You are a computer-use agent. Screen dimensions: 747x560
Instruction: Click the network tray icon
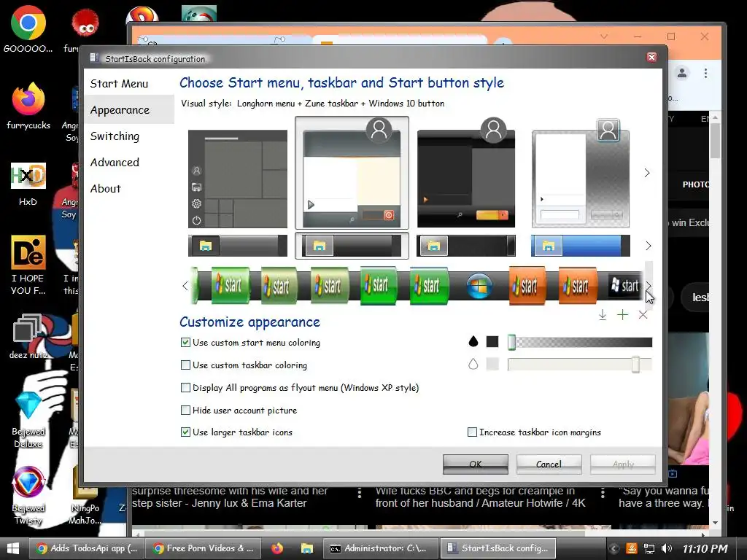tap(649, 548)
